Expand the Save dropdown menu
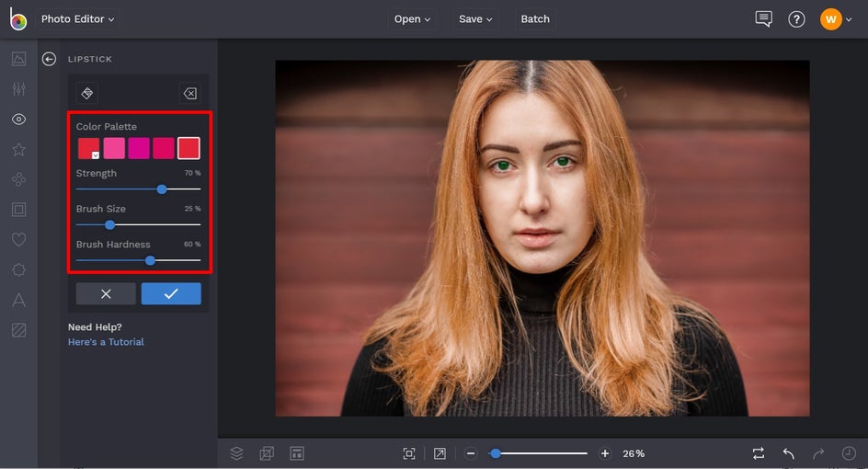Screen dimensions: 868x469 tap(475, 19)
